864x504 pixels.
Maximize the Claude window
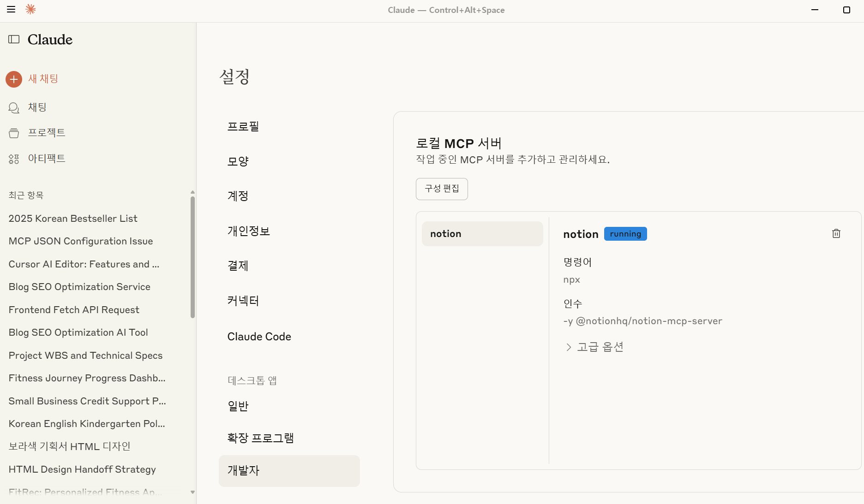pyautogui.click(x=846, y=10)
